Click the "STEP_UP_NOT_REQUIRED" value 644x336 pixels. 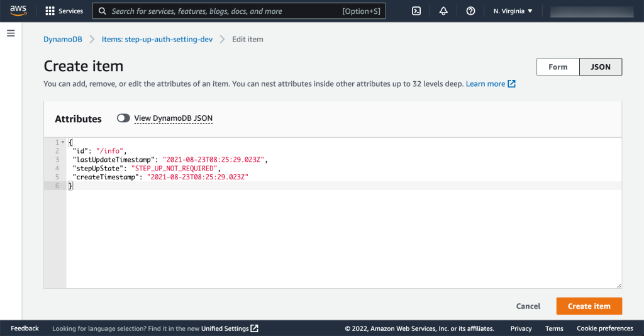[x=174, y=169]
